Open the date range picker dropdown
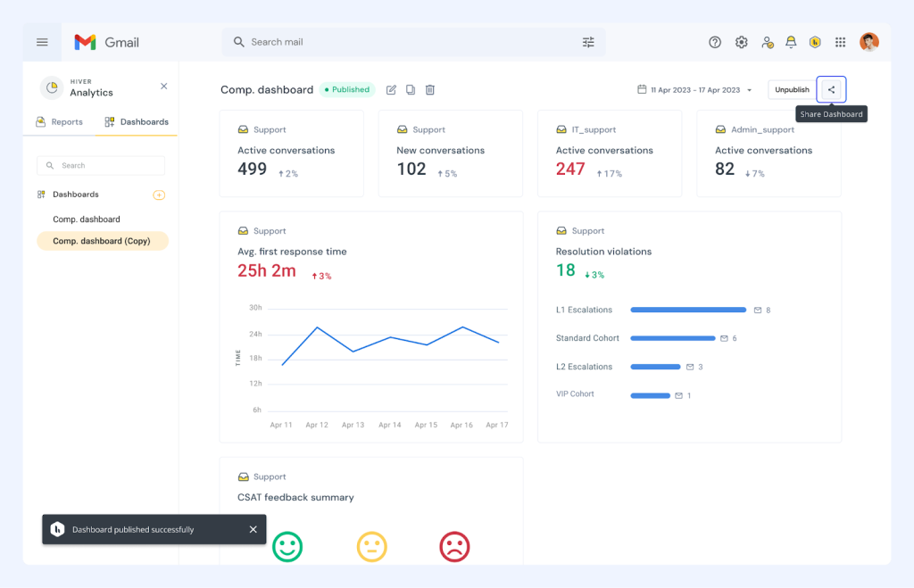This screenshot has height=588, width=914. coord(694,89)
